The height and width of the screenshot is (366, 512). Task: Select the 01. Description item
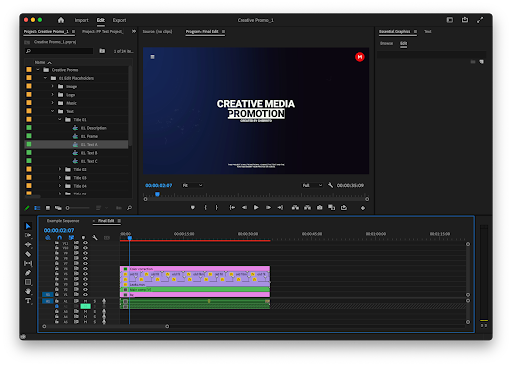pos(94,128)
